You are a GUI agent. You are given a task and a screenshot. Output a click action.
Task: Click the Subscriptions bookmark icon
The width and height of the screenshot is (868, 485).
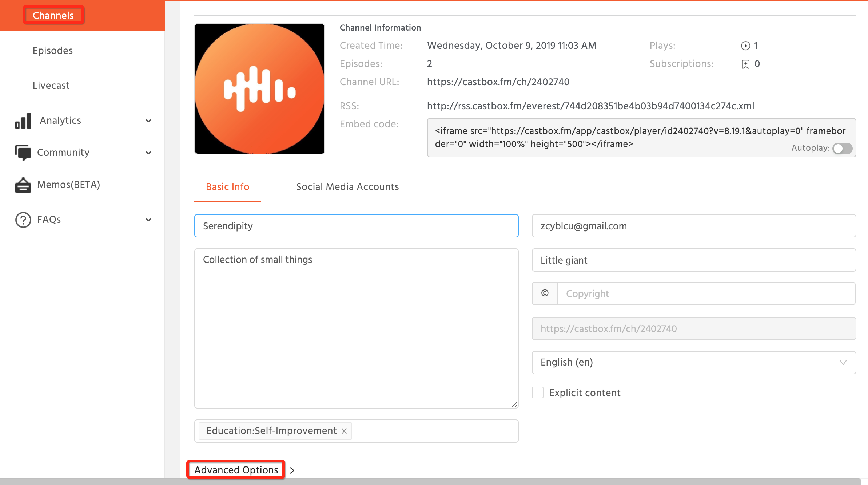click(x=745, y=64)
